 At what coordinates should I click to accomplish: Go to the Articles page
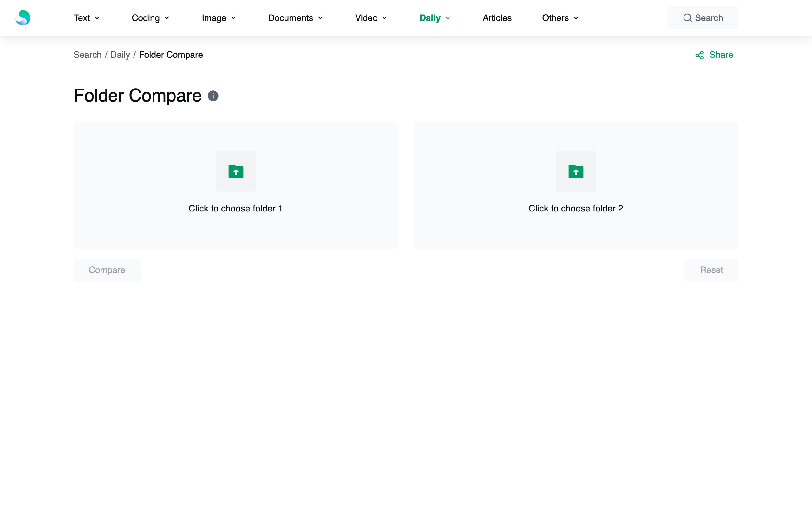[497, 18]
